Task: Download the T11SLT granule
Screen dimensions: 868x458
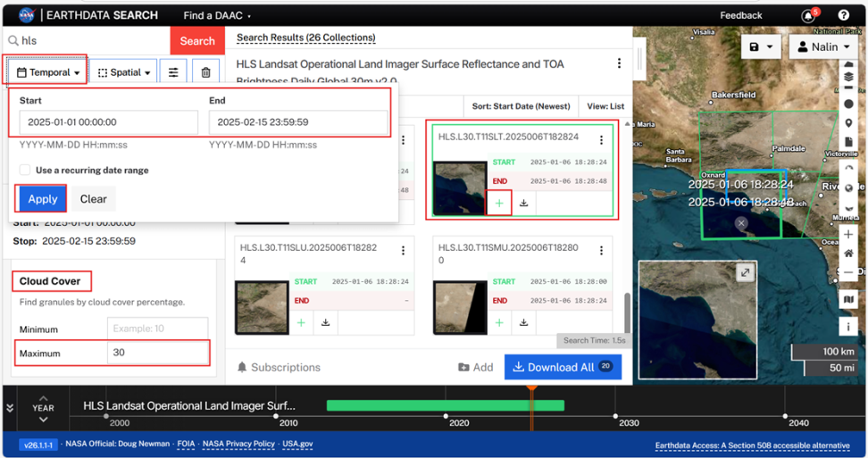Action: click(x=523, y=203)
